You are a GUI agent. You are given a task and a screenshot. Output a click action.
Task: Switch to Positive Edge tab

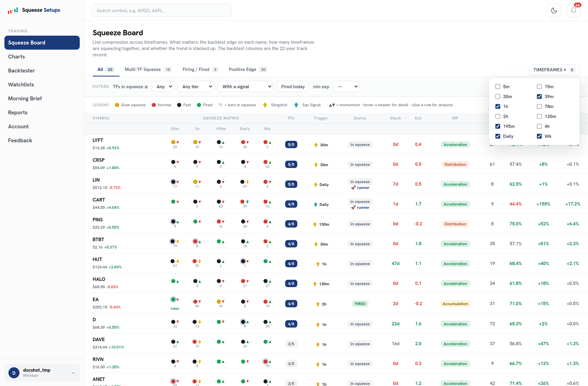tap(248, 69)
